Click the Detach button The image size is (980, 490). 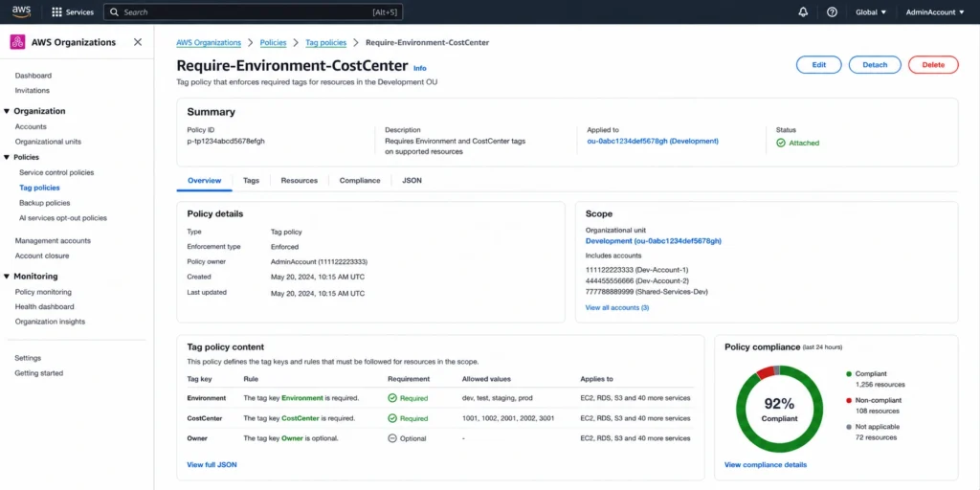pyautogui.click(x=875, y=65)
